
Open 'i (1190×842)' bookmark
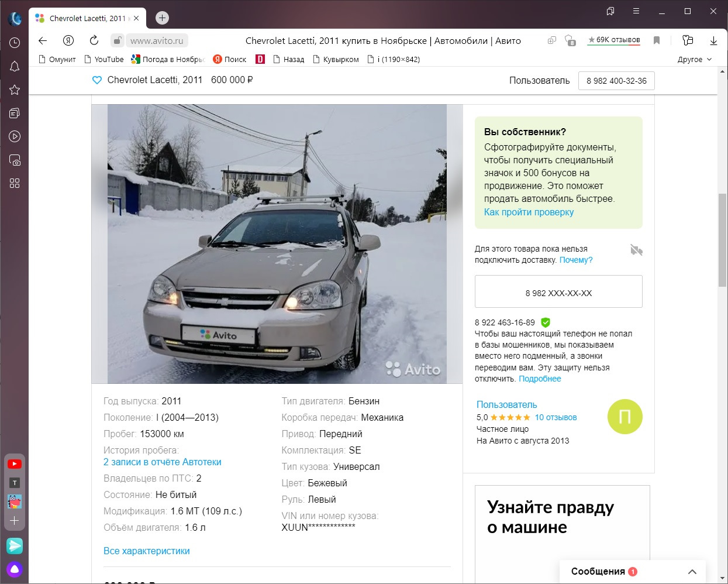click(x=394, y=59)
